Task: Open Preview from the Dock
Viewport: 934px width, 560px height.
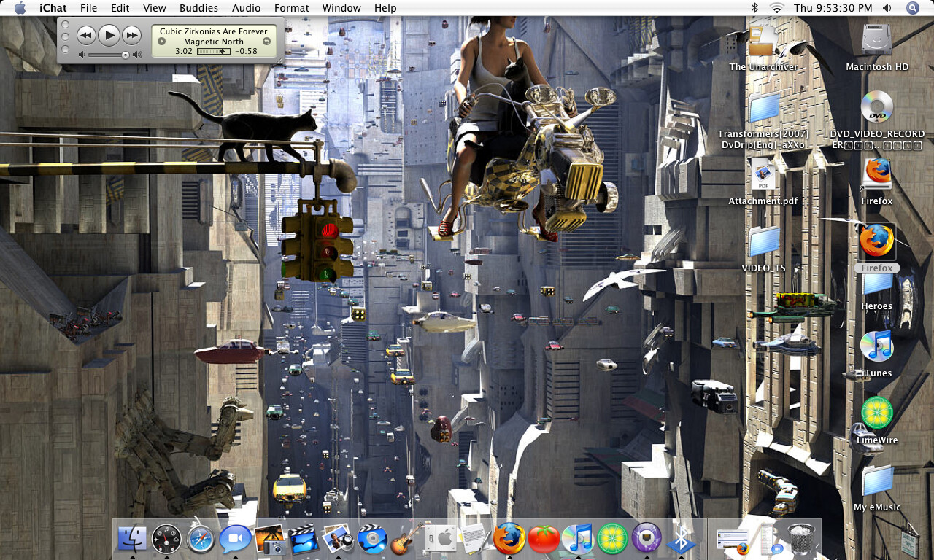Action: point(338,539)
